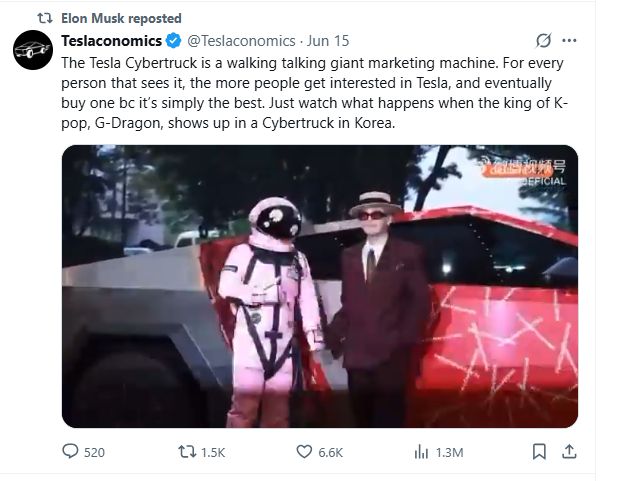Screen dimensions: 617x481
Task: Click the 6.6K likes count
Action: pos(331,452)
